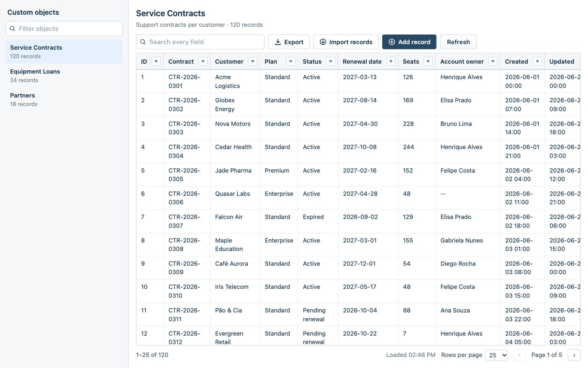This screenshot has height=368, width=588.
Task: Click Café Aurora customer cell
Action: 235,268
